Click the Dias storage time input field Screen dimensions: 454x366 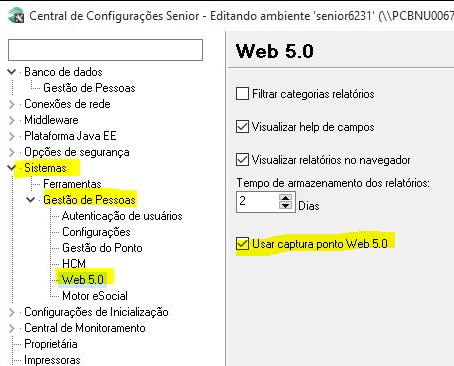point(258,201)
